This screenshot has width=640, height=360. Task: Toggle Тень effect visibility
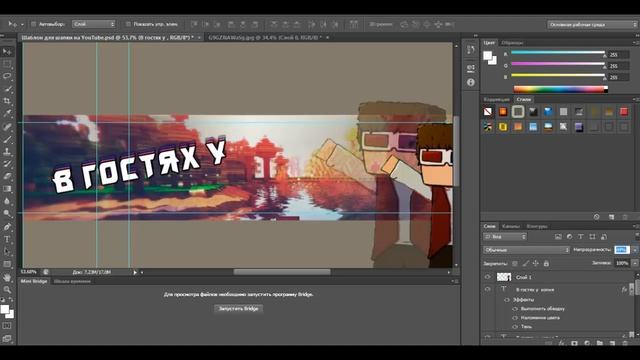(515, 327)
